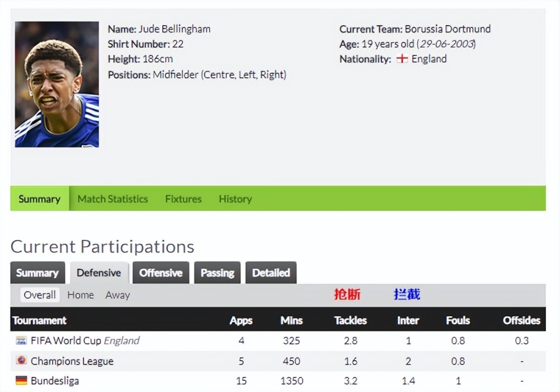This screenshot has height=392, width=560.
Task: Open the Detailed stats tab
Action: (x=270, y=273)
